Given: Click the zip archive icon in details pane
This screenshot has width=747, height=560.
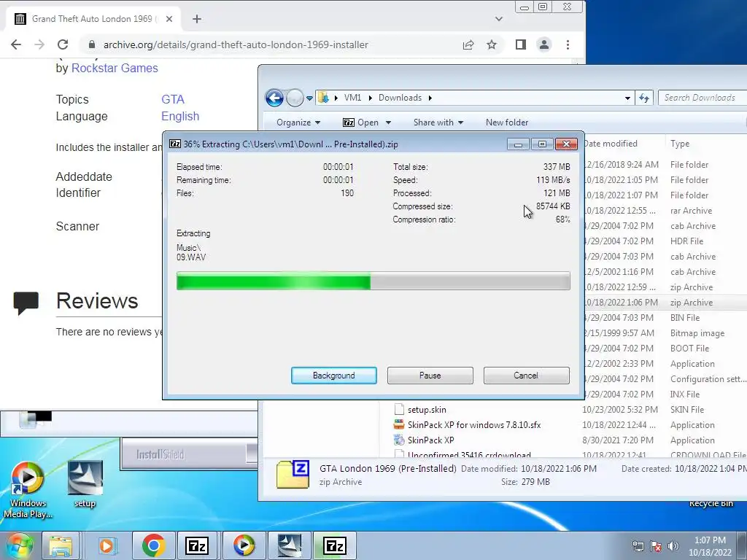Looking at the screenshot, I should click(x=293, y=474).
